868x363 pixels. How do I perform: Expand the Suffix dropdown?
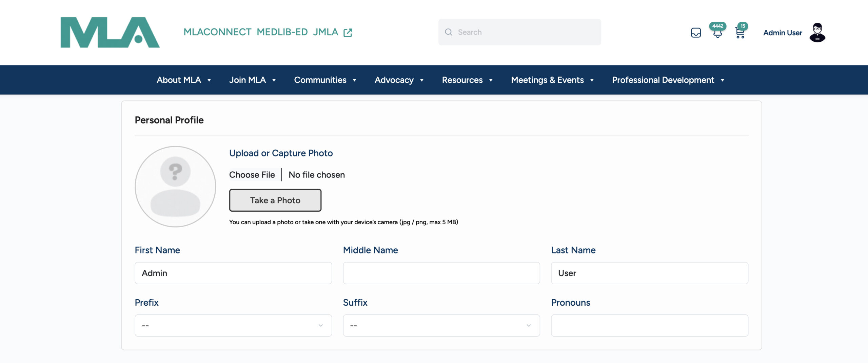(x=441, y=325)
